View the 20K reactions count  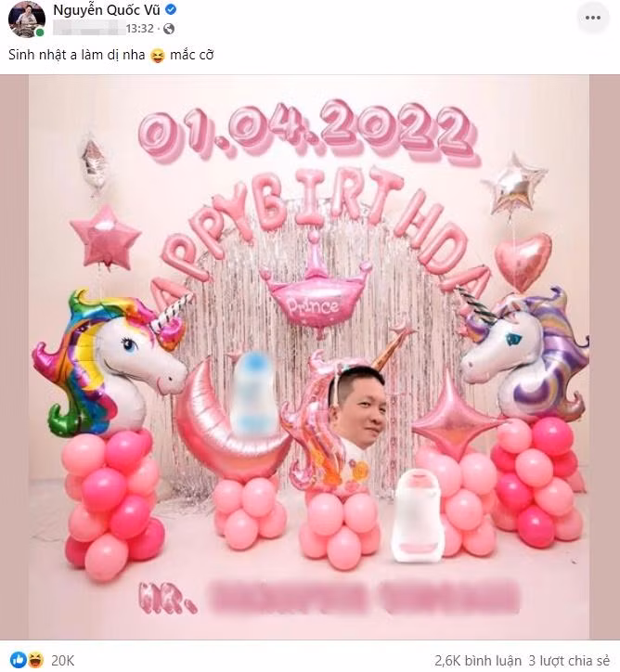click(x=62, y=661)
